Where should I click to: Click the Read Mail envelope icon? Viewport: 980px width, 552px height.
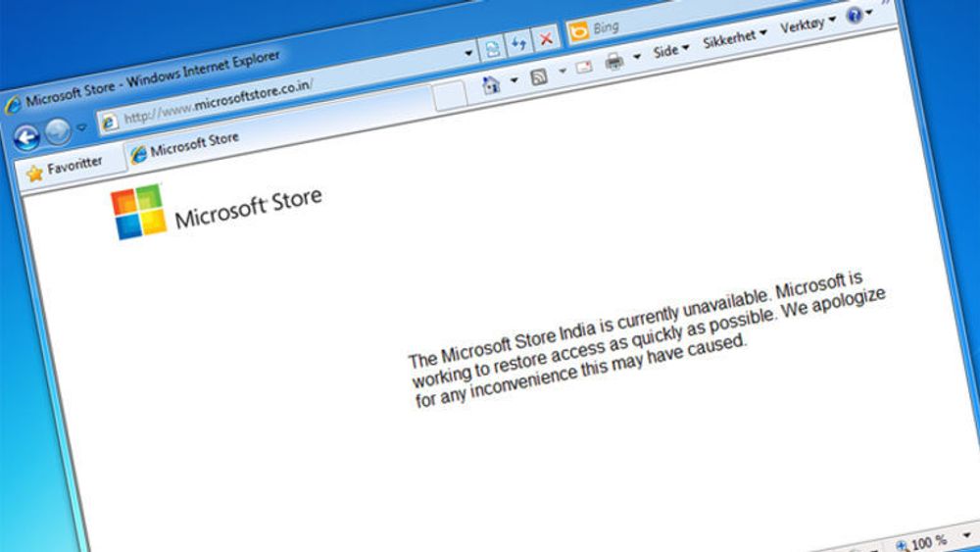point(584,67)
